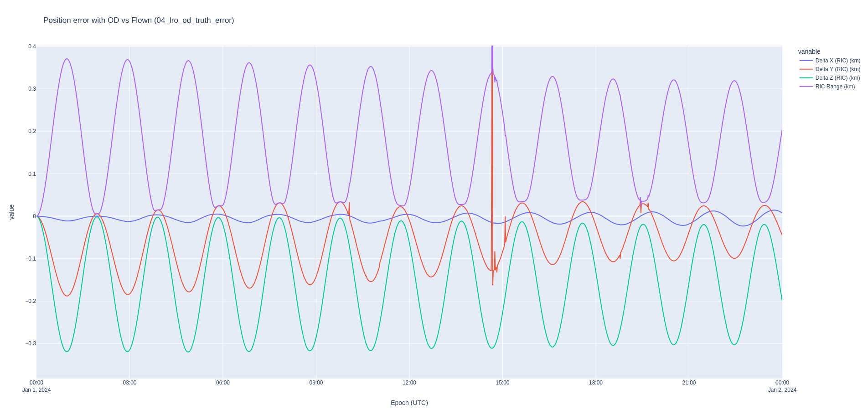Click the 0.1 y-axis tick label
The height and width of the screenshot is (415, 868).
pos(32,174)
